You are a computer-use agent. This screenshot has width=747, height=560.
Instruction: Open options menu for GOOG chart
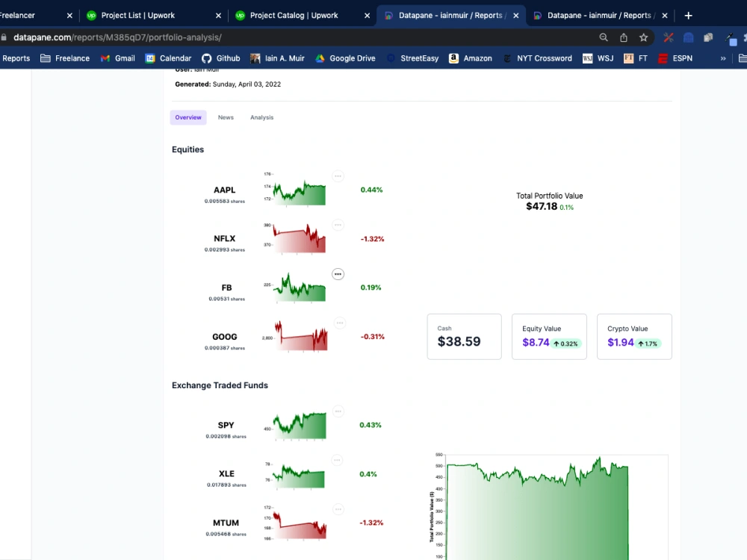pos(340,323)
